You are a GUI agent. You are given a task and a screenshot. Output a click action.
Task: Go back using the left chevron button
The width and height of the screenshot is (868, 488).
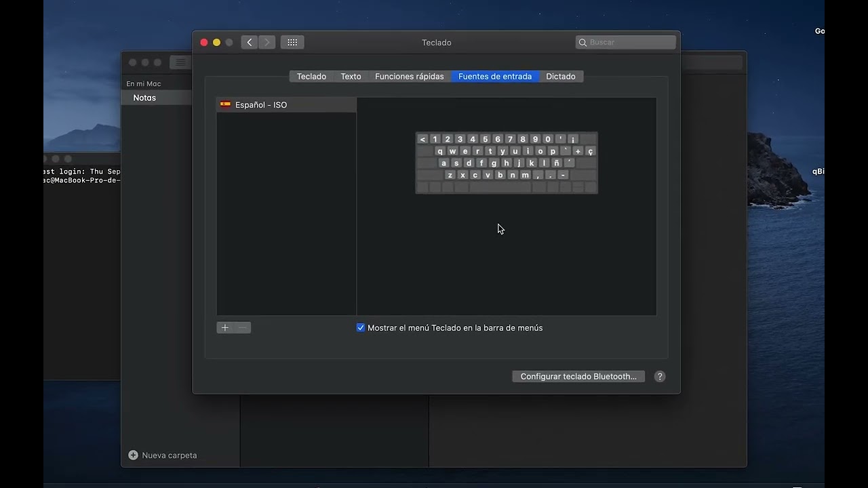coord(250,43)
